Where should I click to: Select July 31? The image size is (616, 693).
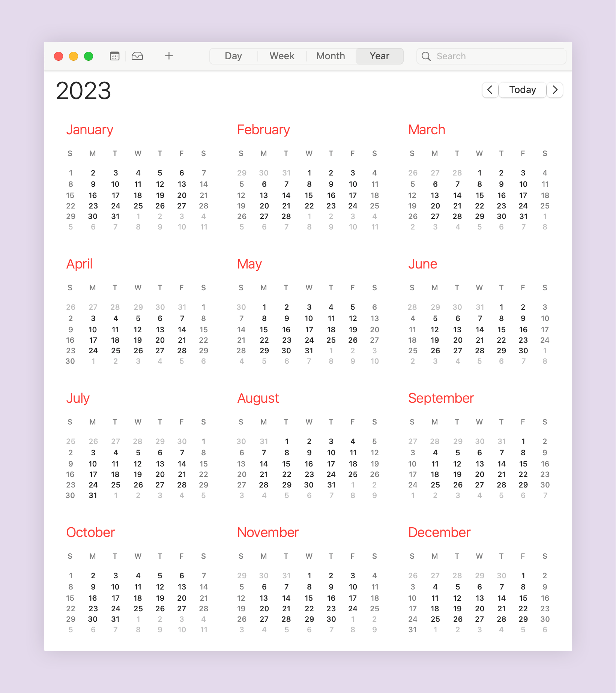coord(93,495)
